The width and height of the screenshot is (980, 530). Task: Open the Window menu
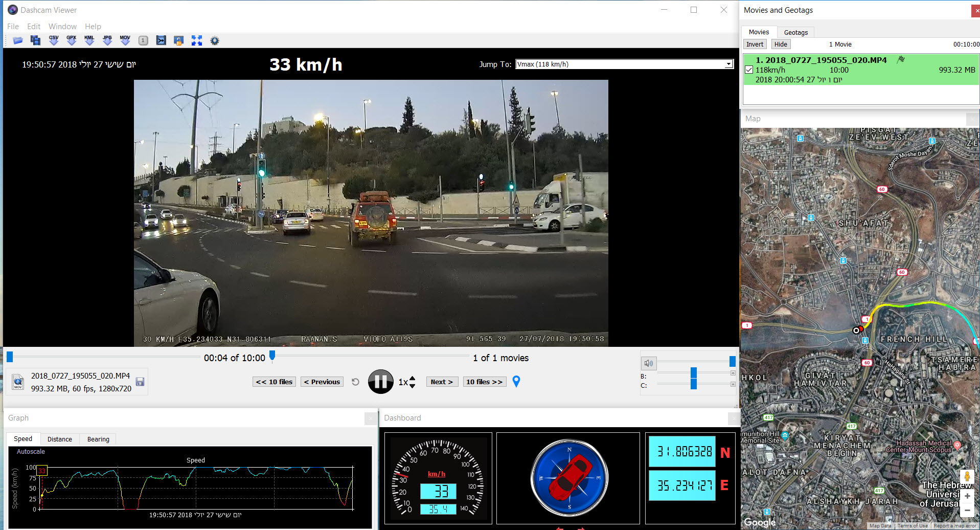pyautogui.click(x=62, y=27)
